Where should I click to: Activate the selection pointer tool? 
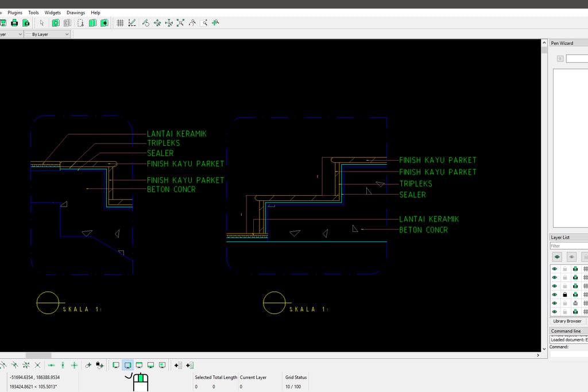(x=41, y=23)
